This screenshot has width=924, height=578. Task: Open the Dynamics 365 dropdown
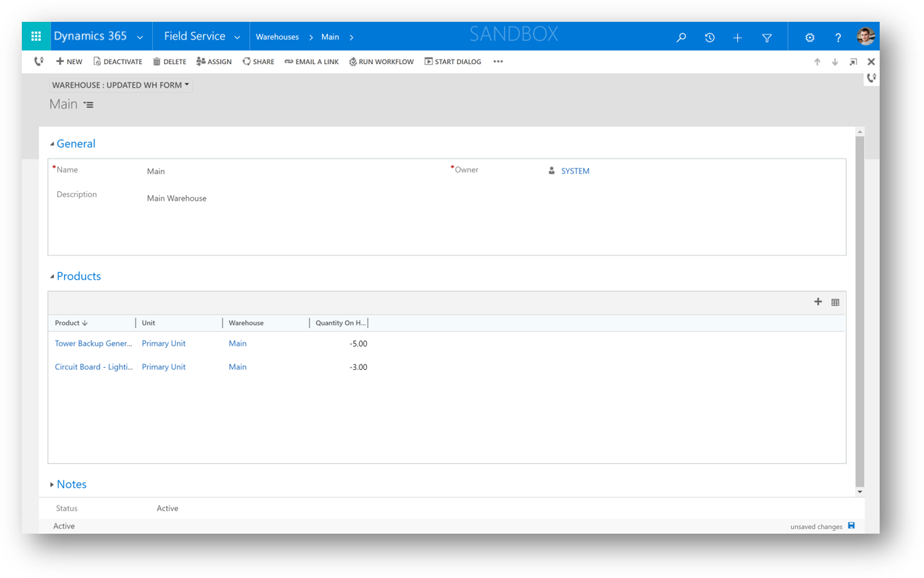point(140,37)
